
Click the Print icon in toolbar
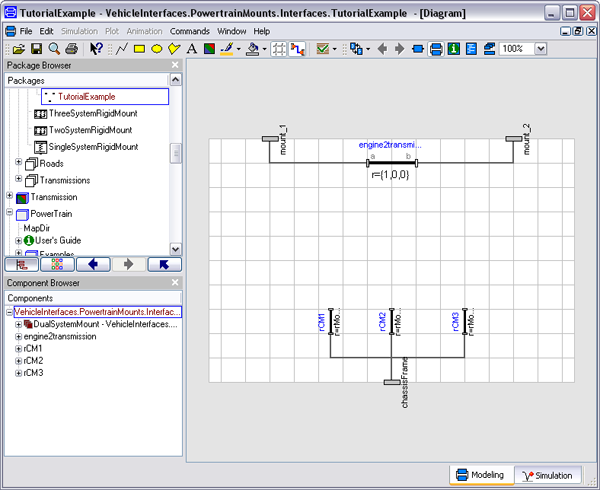(x=72, y=48)
